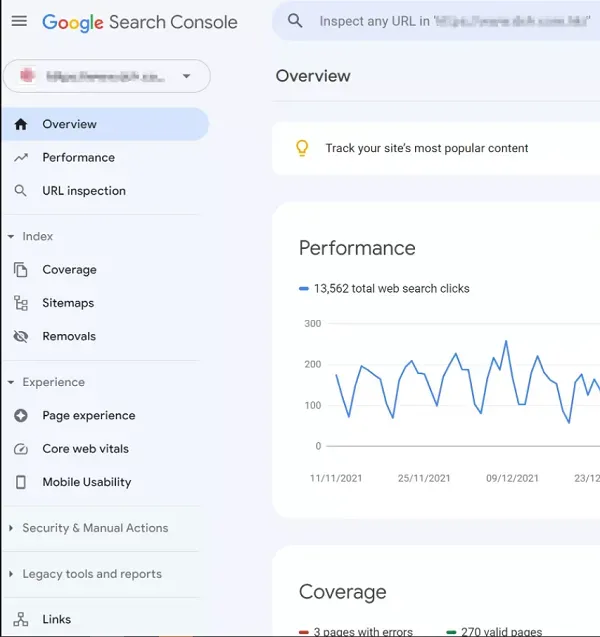Viewport: 600px width, 637px height.
Task: Click the 11/11/2021 axis date label
Action: 336,479
